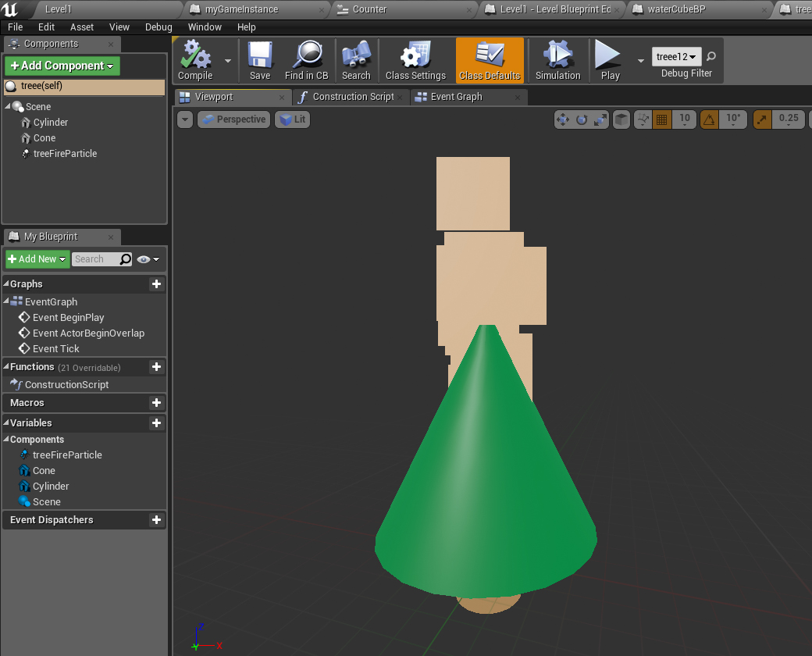The width and height of the screenshot is (812, 656).
Task: Click the Add New button in My Blueprint
Action: pyautogui.click(x=37, y=259)
